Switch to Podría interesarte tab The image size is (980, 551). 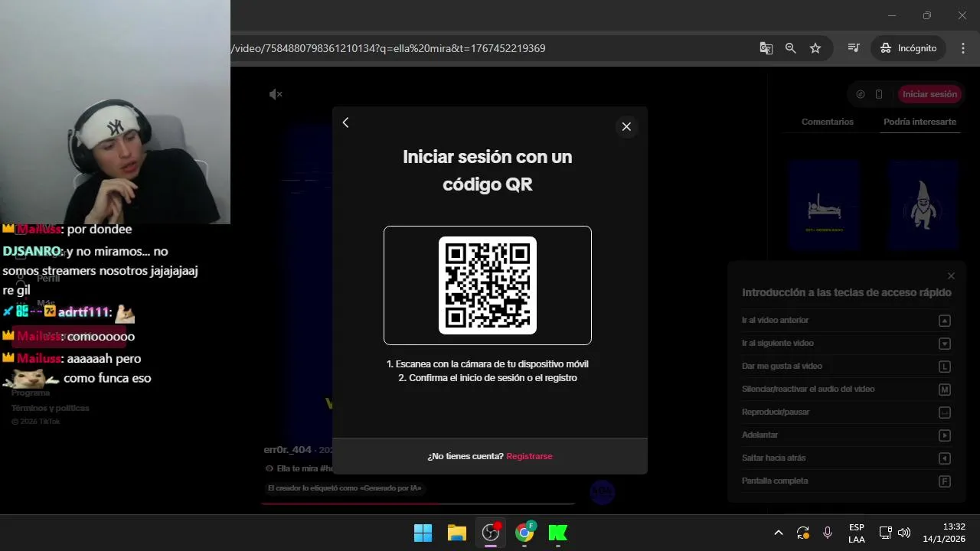point(920,122)
